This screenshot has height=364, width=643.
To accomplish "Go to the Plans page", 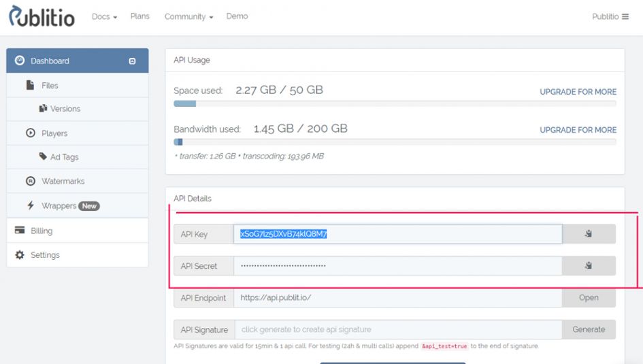I will pyautogui.click(x=140, y=16).
